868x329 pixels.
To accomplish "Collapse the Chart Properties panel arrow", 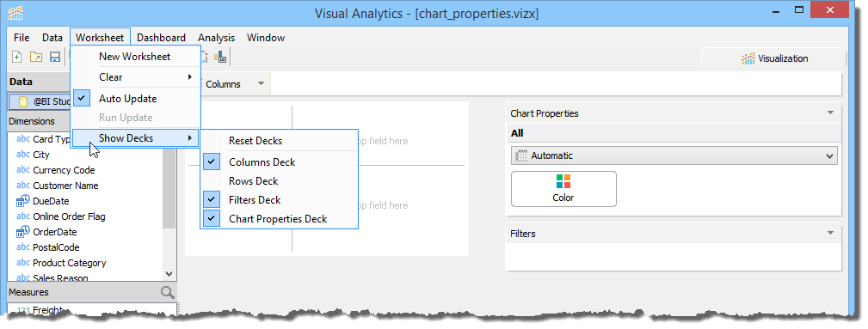I will (830, 113).
